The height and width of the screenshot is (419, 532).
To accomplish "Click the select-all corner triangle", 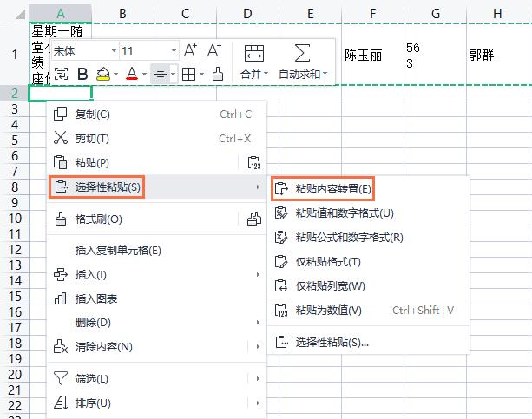I will tap(20, 14).
